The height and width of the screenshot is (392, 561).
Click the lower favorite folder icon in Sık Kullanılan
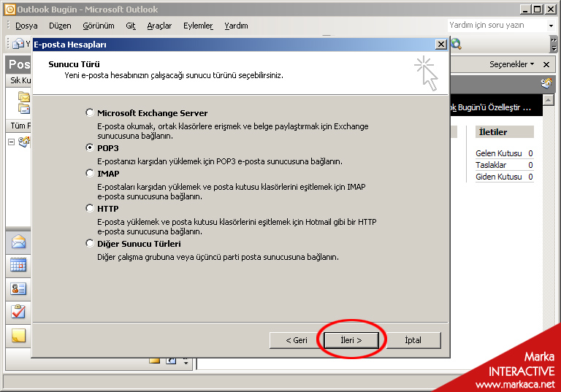pos(24,108)
